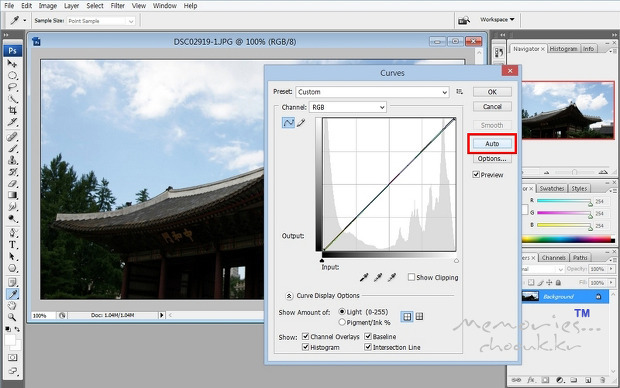Uncheck the Histogram checkbox in Curves
The height and width of the screenshot is (388, 620).
[305, 347]
